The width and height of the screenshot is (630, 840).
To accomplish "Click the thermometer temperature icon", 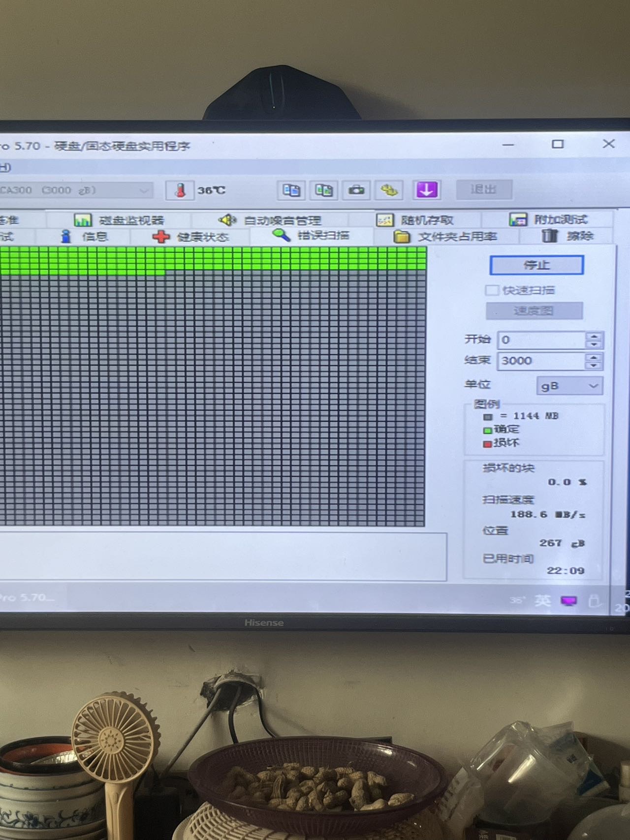I will [x=180, y=190].
